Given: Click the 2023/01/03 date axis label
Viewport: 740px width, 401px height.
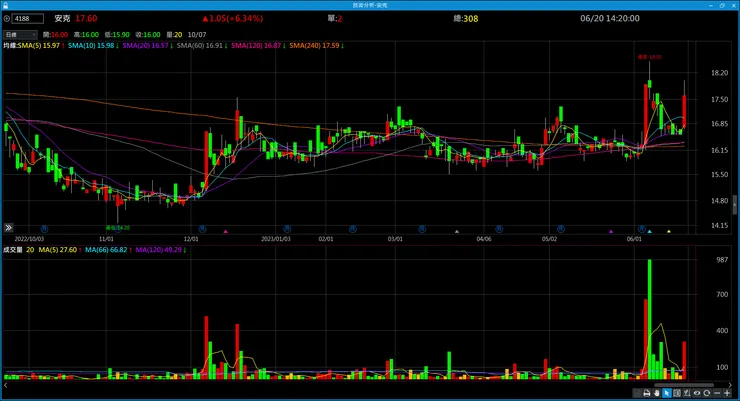Looking at the screenshot, I should (276, 239).
